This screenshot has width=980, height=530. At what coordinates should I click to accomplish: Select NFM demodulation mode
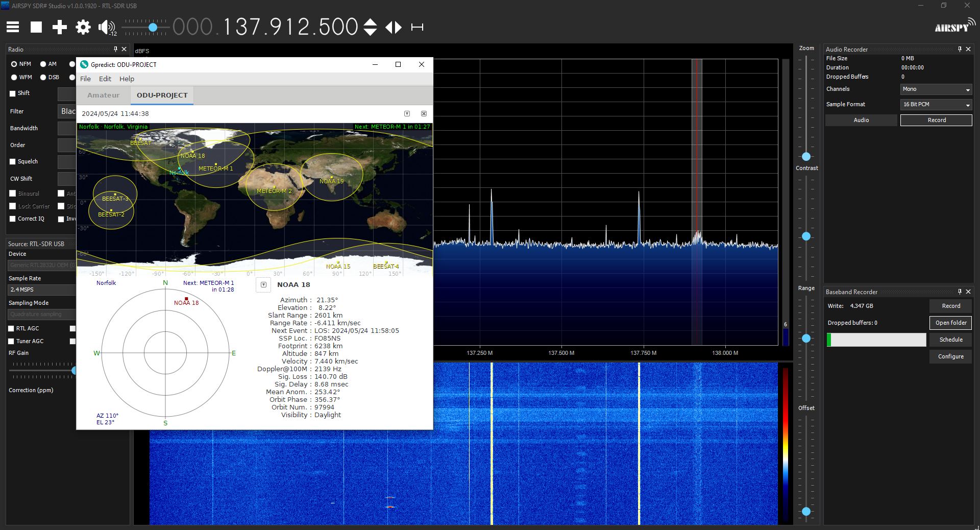pyautogui.click(x=21, y=64)
